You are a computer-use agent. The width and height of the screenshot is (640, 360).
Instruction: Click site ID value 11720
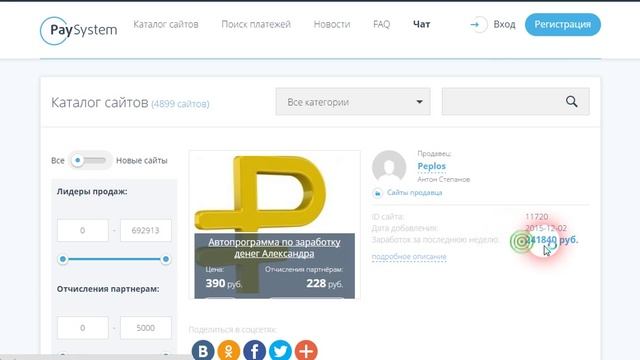[537, 216]
